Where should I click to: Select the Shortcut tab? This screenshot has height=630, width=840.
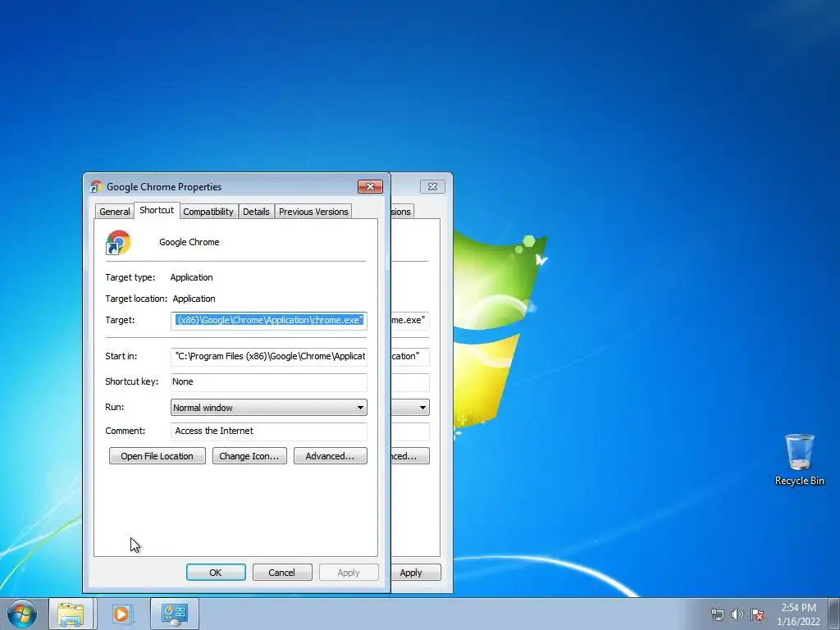click(x=157, y=210)
